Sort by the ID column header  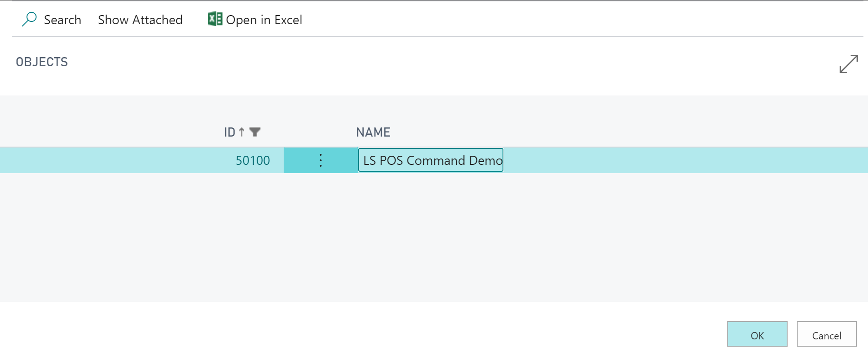(x=229, y=132)
